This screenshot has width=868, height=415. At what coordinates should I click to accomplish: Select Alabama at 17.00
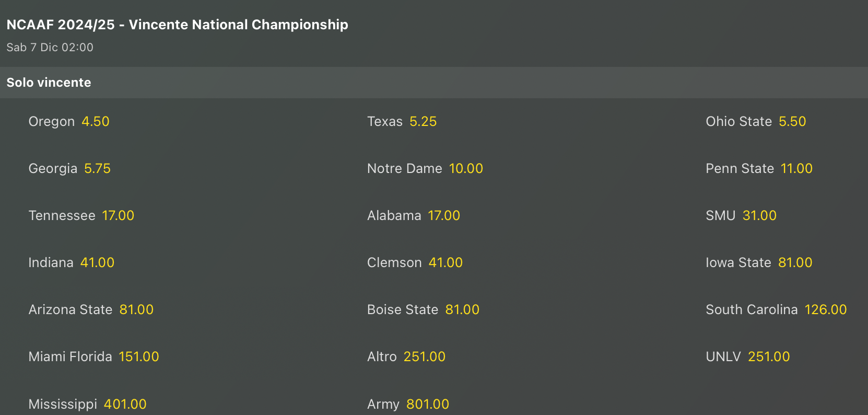tap(413, 216)
